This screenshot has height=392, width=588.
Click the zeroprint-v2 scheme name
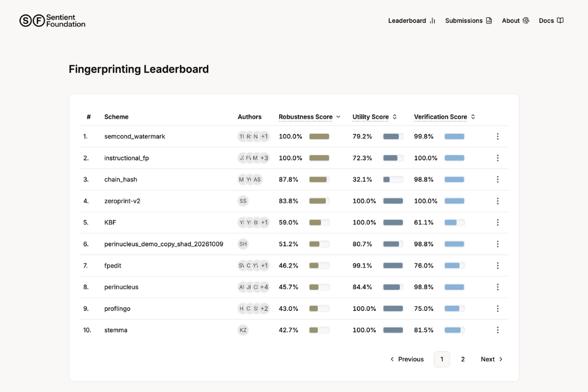tap(122, 201)
